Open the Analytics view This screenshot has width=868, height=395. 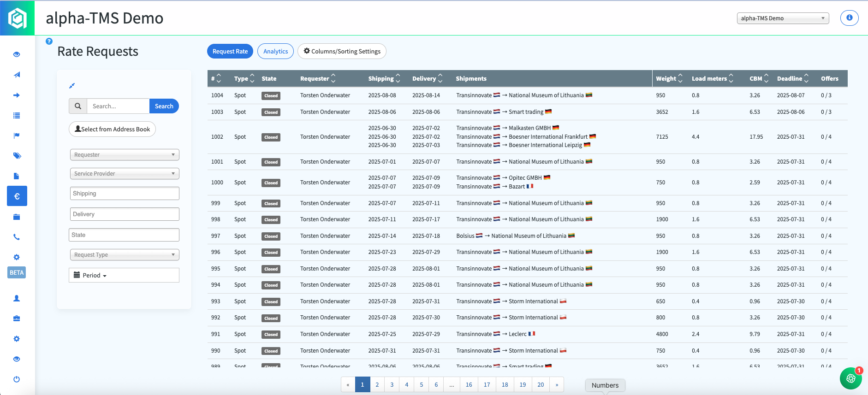[275, 51]
